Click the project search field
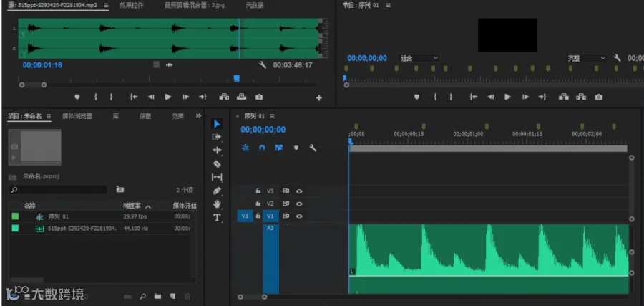 58,190
